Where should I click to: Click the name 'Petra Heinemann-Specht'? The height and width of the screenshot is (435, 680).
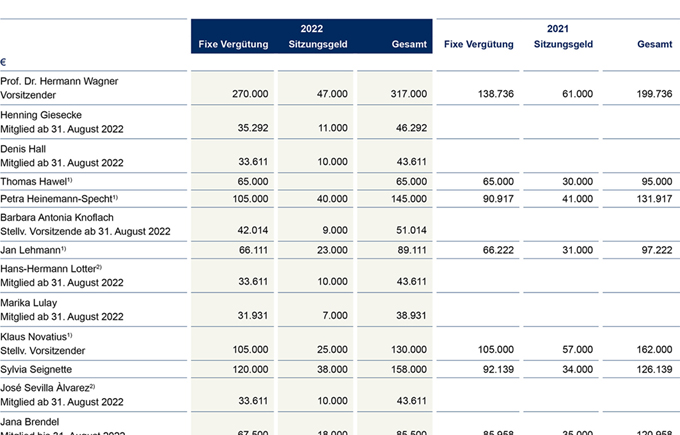(x=56, y=199)
